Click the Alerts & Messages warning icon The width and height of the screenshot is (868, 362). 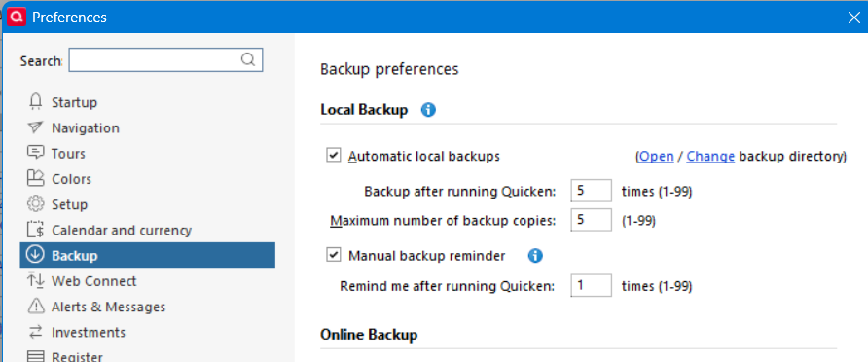click(x=35, y=306)
